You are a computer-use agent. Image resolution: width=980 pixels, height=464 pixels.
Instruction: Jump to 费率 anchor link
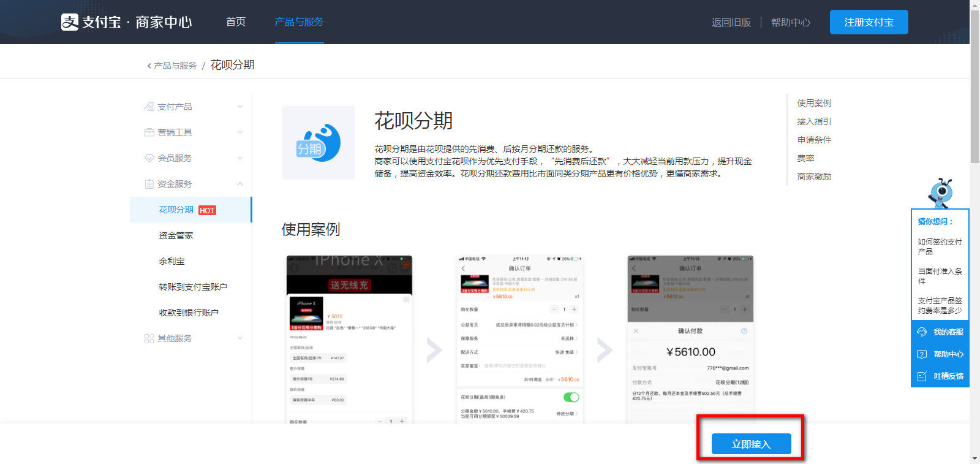[x=806, y=158]
